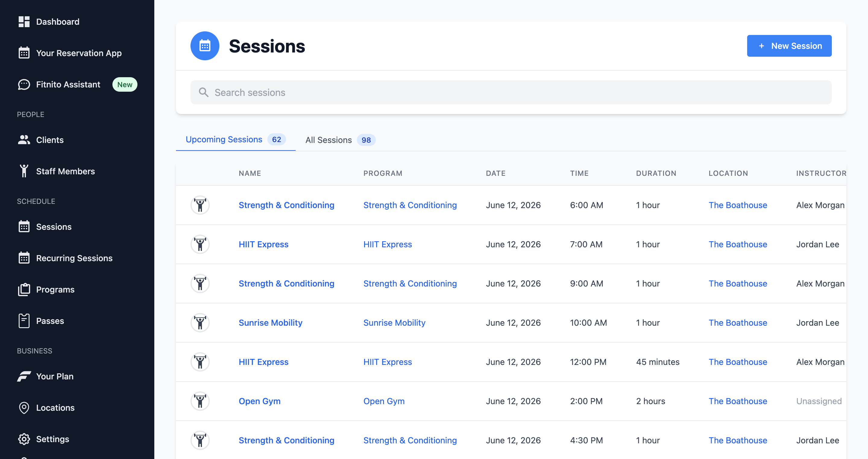Open The Boathouse location in Open Gym row
Screen dimensions: 868x459
[x=738, y=401]
